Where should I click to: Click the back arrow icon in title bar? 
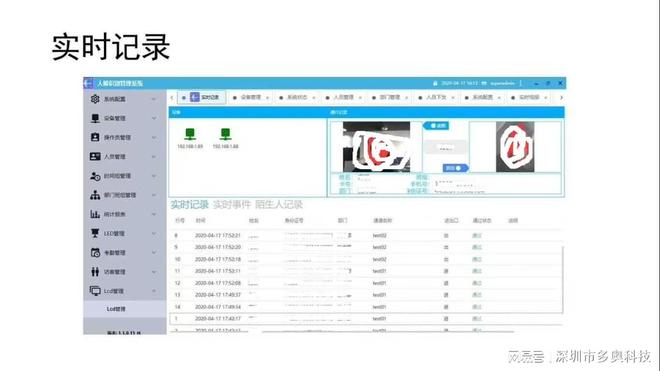coord(88,83)
